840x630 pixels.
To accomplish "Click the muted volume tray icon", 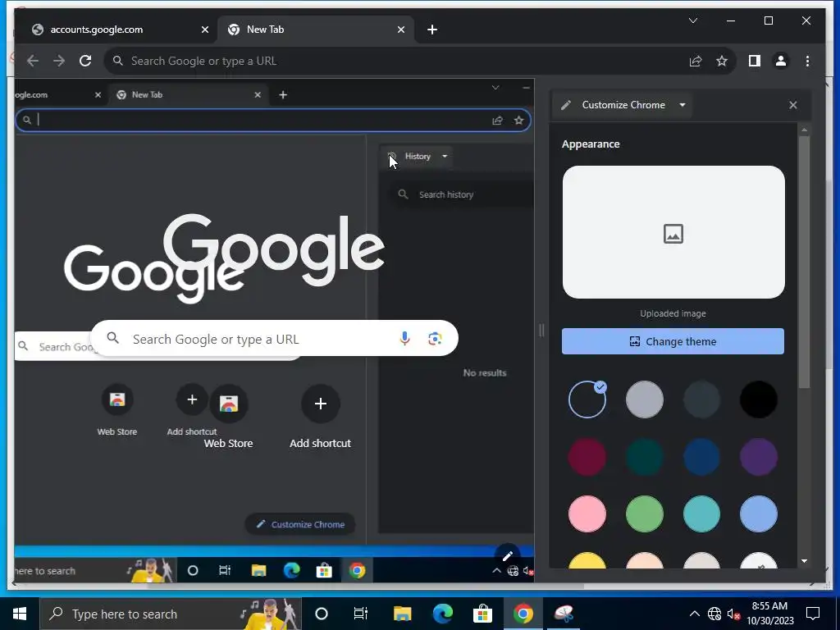I will pos(733,614).
